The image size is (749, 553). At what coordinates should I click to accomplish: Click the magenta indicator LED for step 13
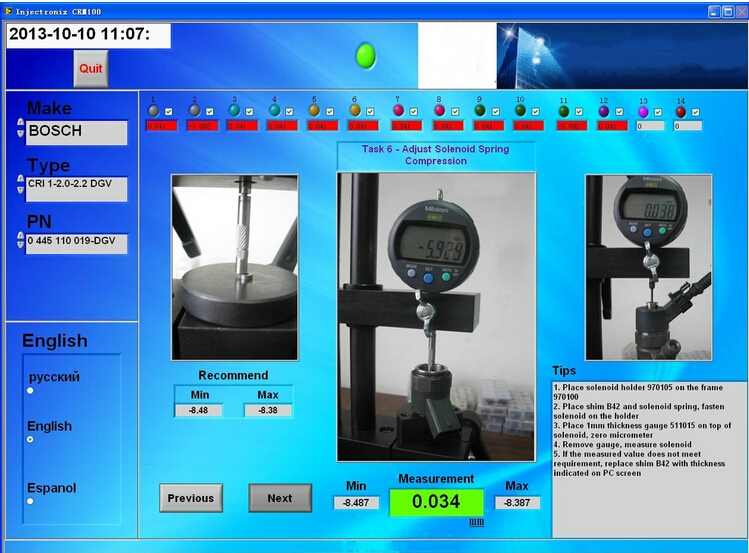coord(643,112)
